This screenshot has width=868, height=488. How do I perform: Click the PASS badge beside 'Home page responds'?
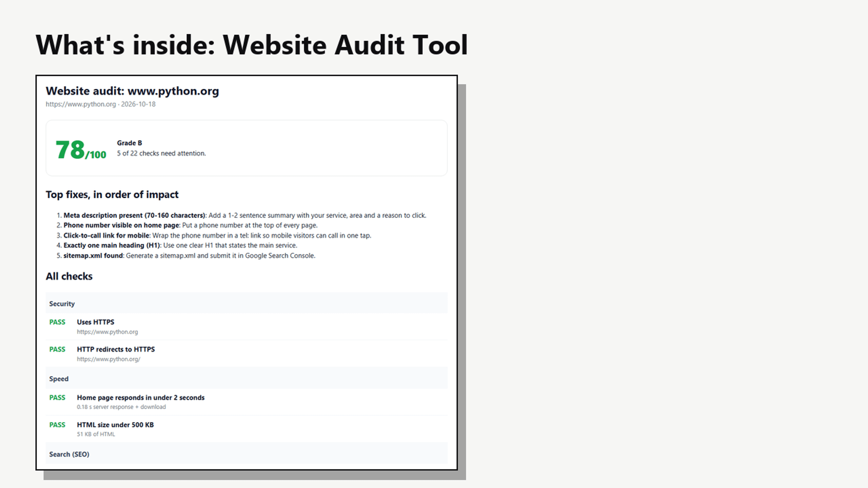(57, 398)
